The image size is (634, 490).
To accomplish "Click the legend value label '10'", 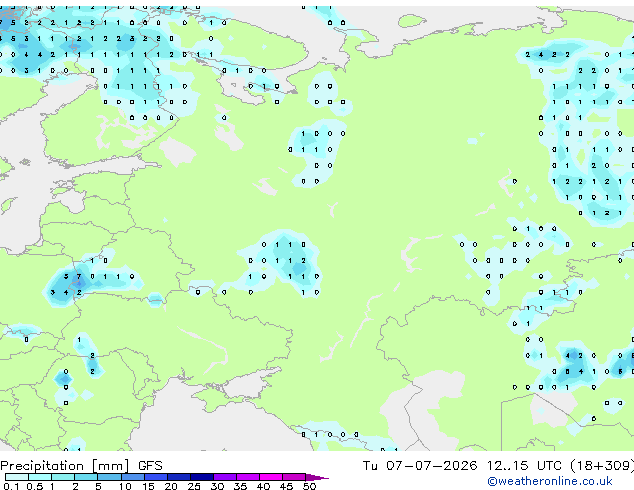I will [125, 486].
